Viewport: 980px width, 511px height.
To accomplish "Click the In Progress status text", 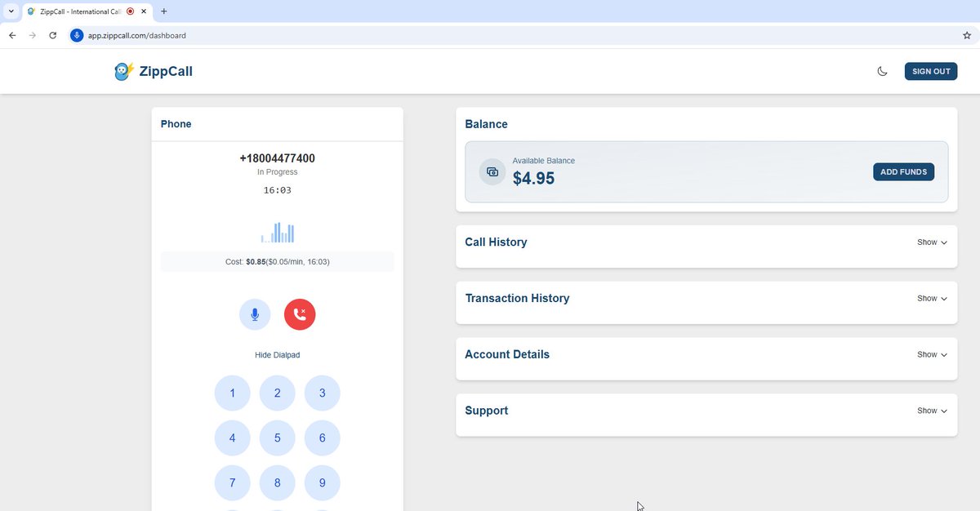I will click(x=277, y=172).
